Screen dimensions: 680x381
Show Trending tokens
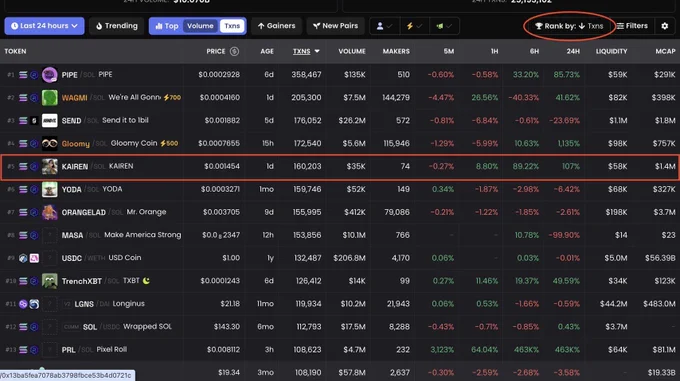117,26
